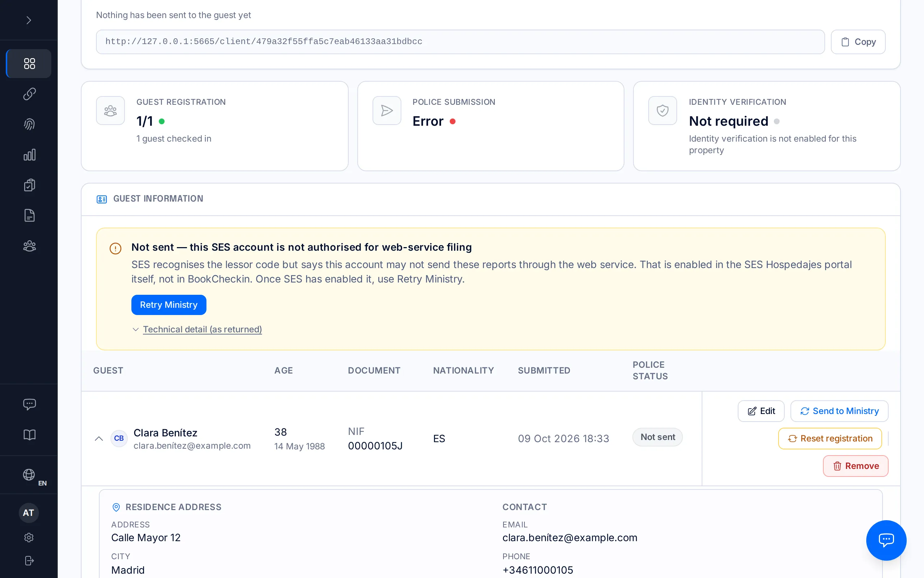Click the Residence Address location pin icon
The height and width of the screenshot is (578, 924).
(116, 507)
